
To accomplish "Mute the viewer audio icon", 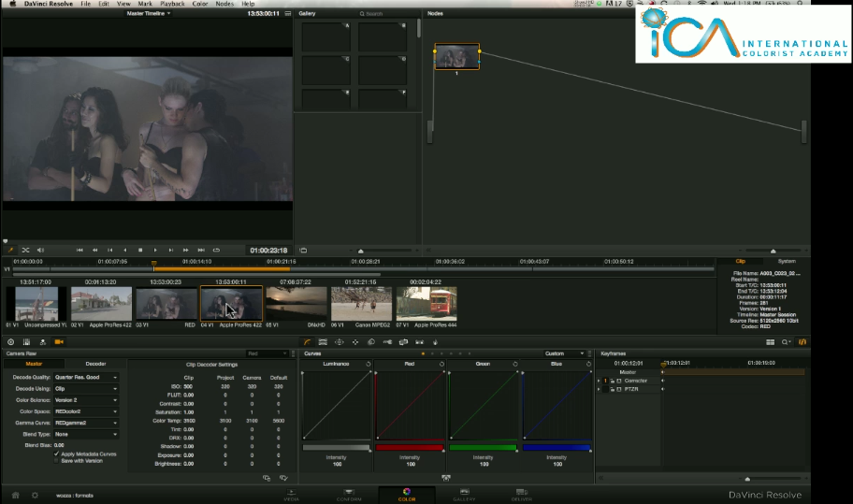I will click(x=40, y=250).
